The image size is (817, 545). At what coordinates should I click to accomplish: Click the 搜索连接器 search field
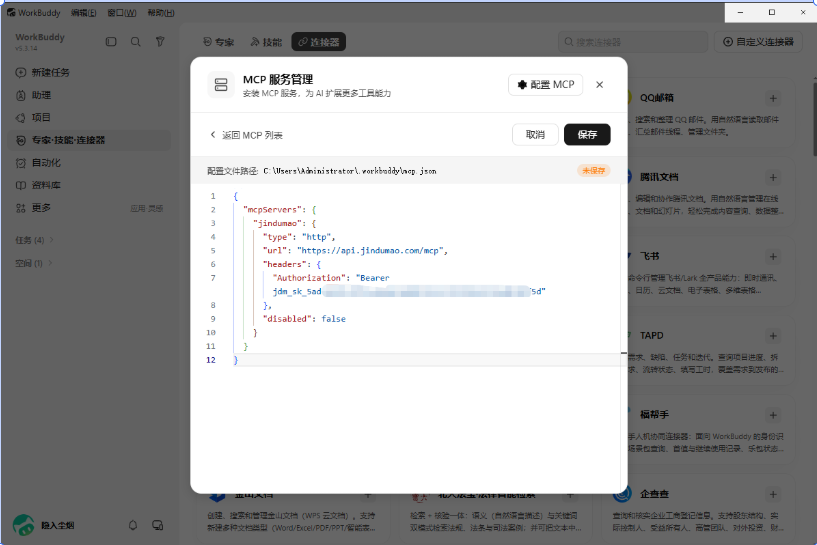[x=633, y=42]
